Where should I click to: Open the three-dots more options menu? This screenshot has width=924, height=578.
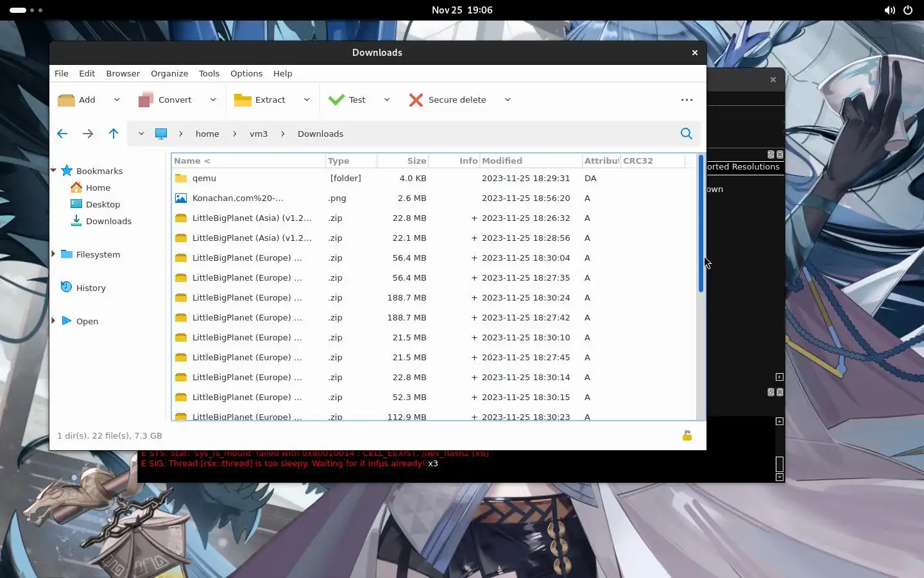687,100
